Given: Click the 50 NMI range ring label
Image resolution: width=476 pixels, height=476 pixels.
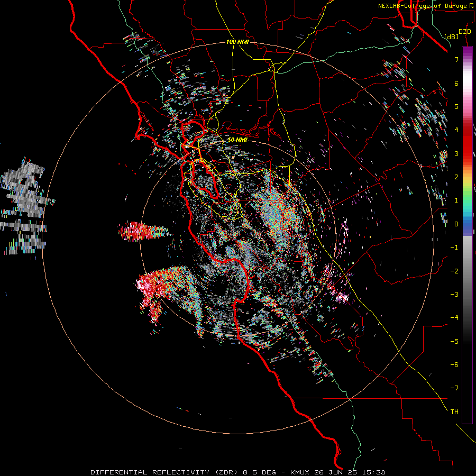Looking at the screenshot, I should pyautogui.click(x=237, y=140).
